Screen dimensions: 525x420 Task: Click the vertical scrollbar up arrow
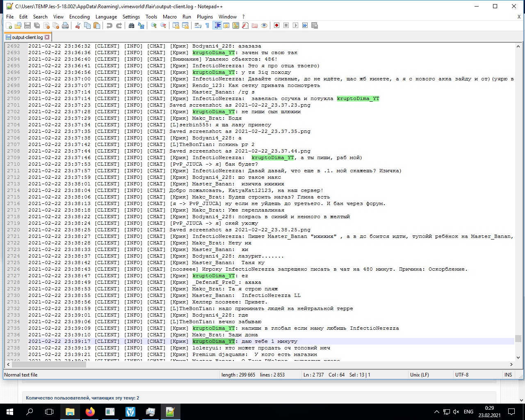[518, 46]
